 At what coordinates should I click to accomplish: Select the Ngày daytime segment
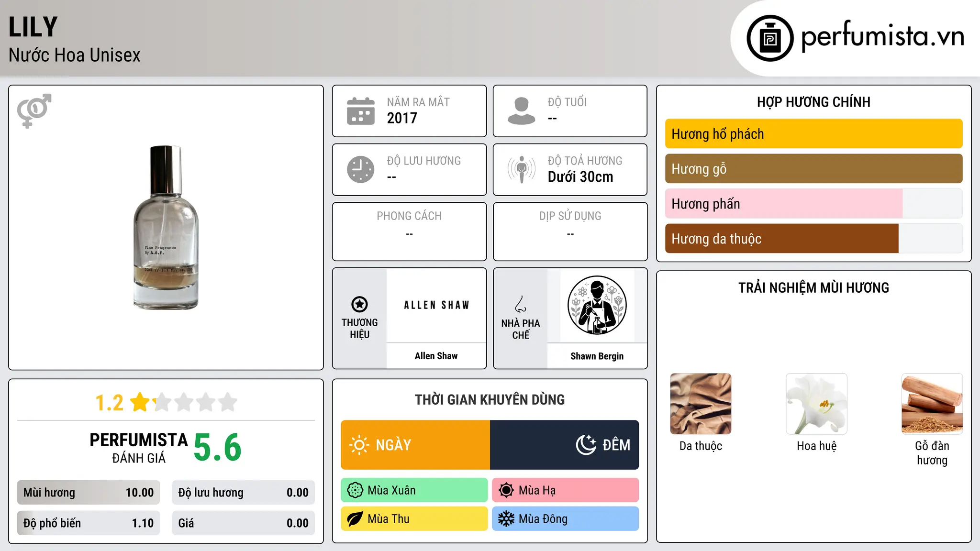[x=415, y=445]
